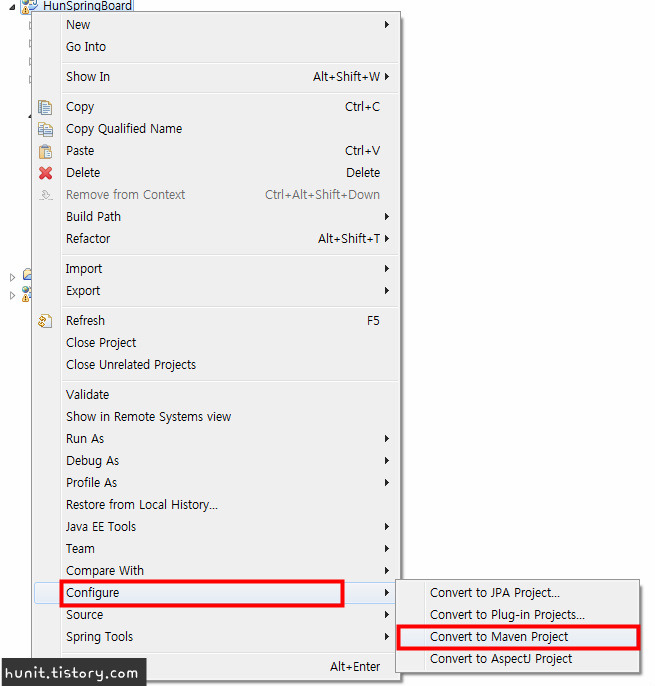Select Show in Remote Systems view
The image size is (655, 686).
(x=217, y=416)
